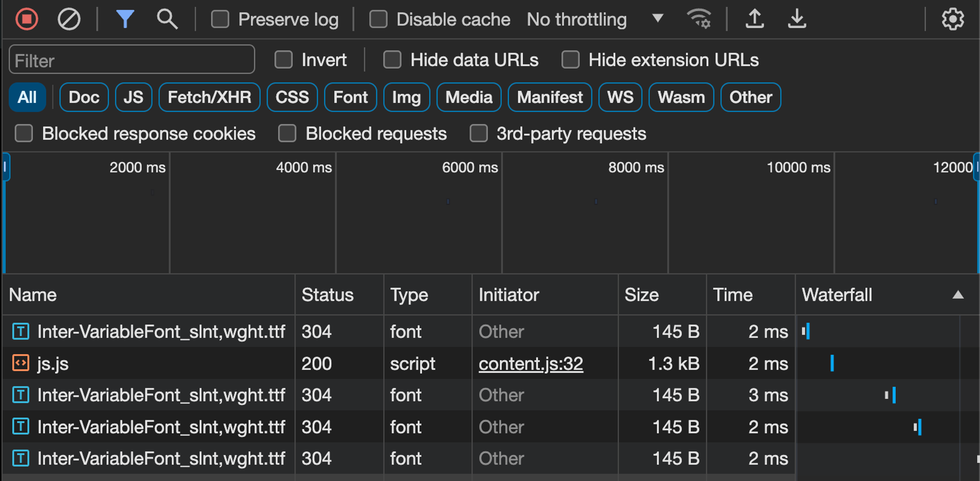Enable Preserve log checkbox
The height and width of the screenshot is (481, 980).
[220, 20]
